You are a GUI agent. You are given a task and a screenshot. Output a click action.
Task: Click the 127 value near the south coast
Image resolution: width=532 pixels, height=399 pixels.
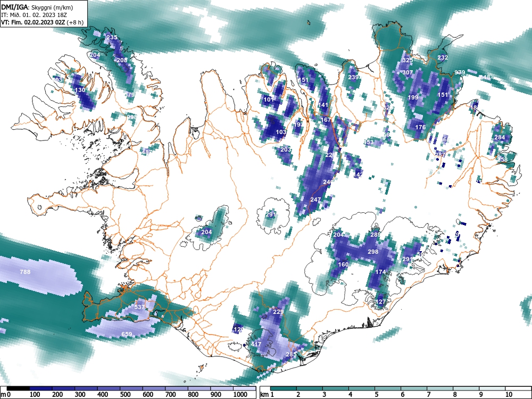point(381,301)
